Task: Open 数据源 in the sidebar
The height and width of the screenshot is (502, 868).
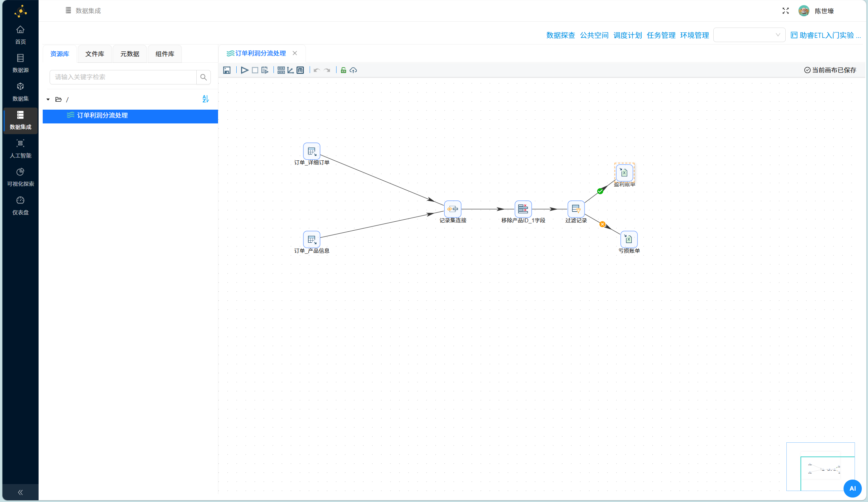Action: 20,64
